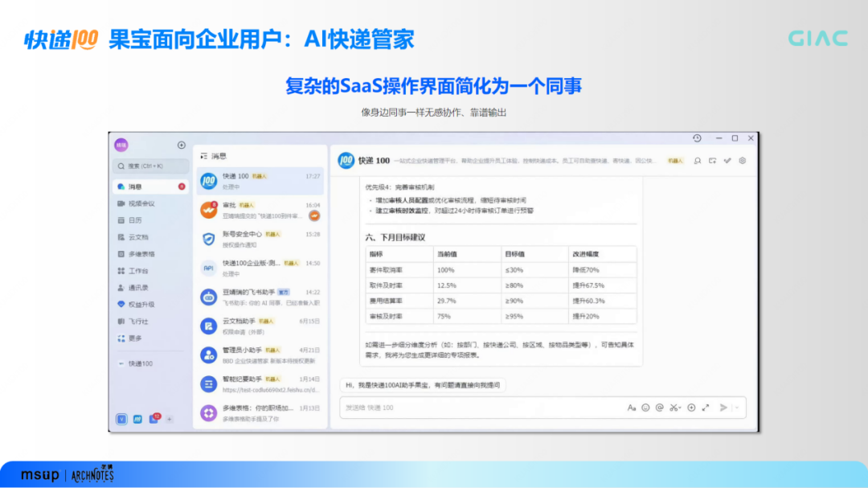This screenshot has height=488, width=868.
Task: Expand 更多 in the sidebar
Action: click(x=150, y=338)
